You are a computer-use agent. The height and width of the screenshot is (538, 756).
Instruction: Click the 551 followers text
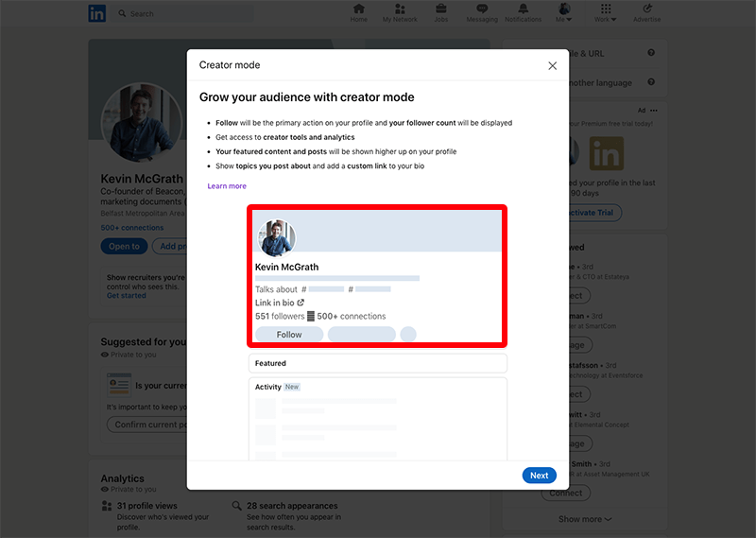280,316
